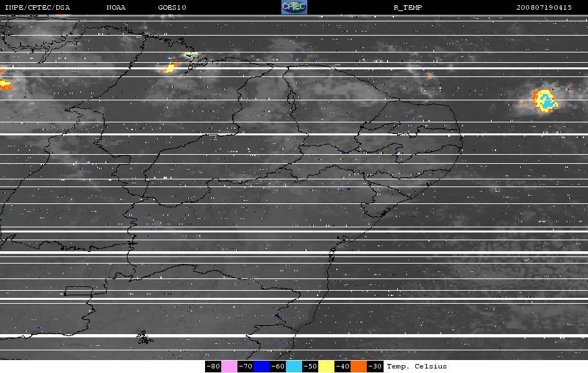Click the orange legend color swatch
The height and width of the screenshot is (373, 588).
pyautogui.click(x=358, y=367)
